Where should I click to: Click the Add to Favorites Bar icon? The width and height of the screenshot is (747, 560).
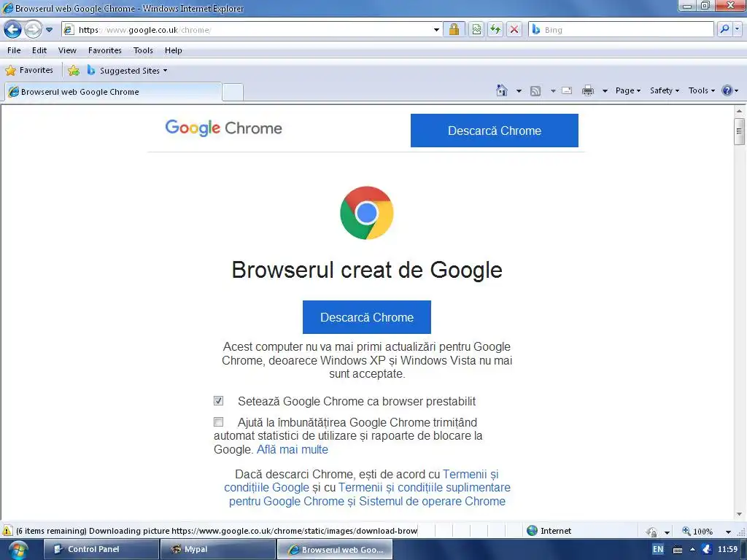point(74,71)
